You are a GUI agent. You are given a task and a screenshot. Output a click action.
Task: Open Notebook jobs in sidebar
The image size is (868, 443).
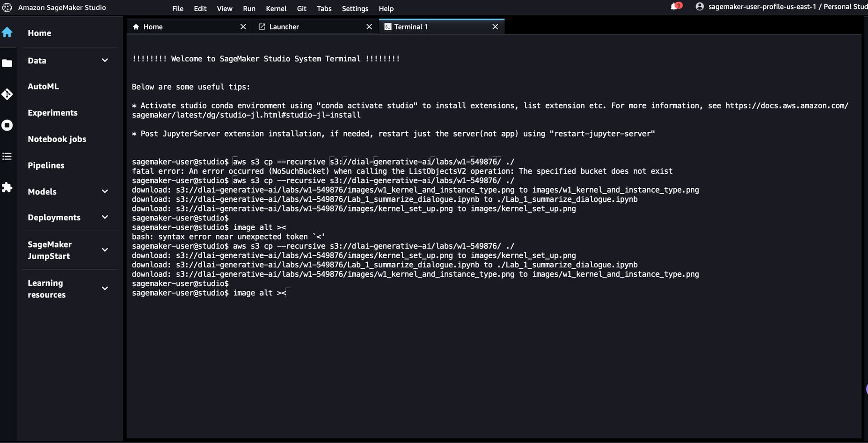[57, 139]
